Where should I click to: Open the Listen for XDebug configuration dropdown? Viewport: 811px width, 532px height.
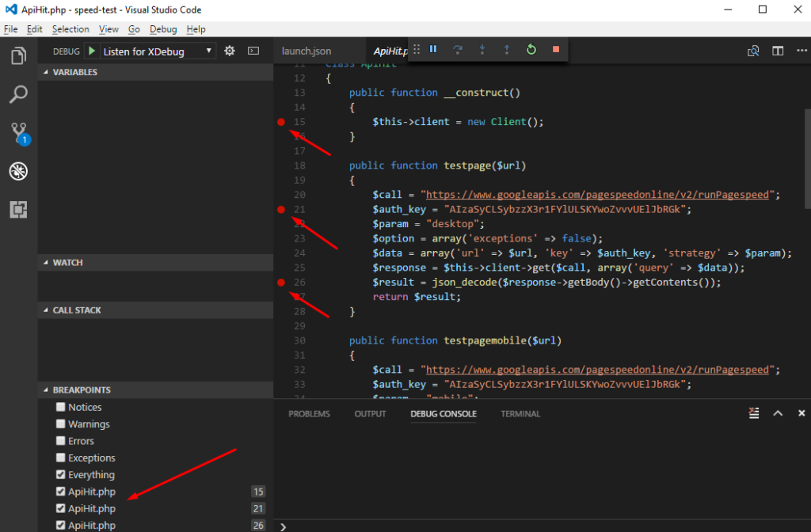tap(158, 51)
